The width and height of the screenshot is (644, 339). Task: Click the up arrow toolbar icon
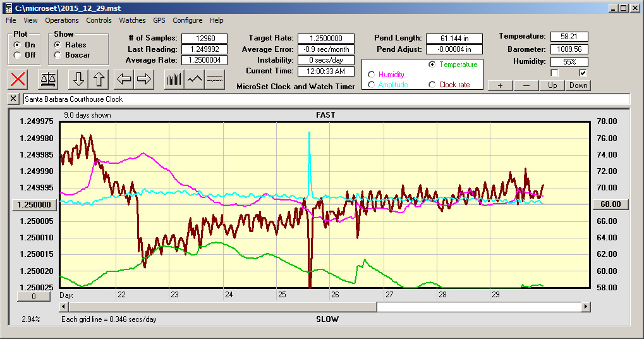[x=99, y=79]
